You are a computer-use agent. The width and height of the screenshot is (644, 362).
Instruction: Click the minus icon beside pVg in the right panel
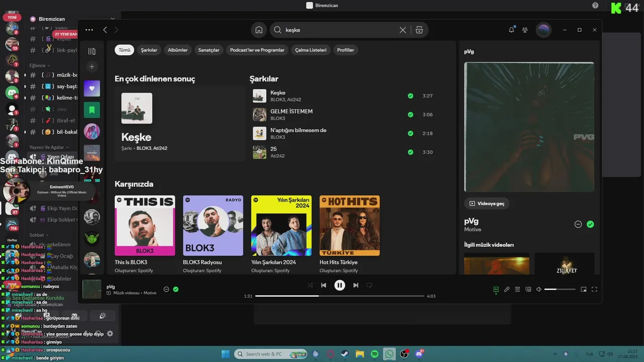tap(578, 224)
